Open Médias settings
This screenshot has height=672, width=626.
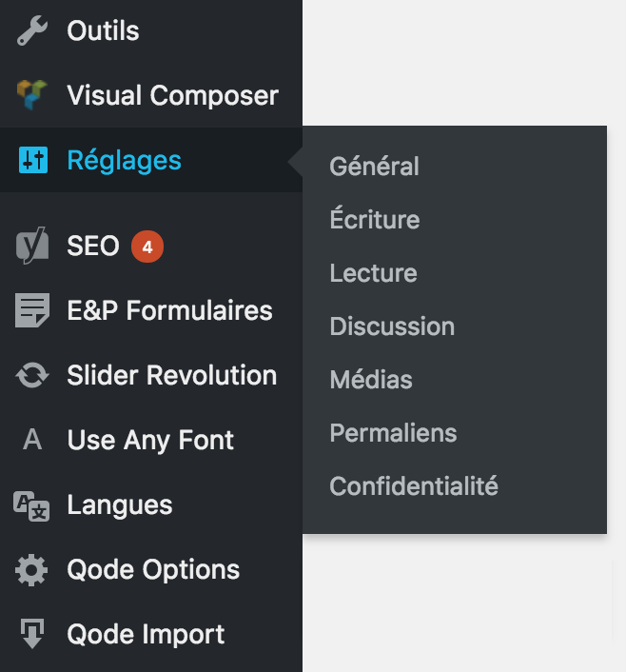tap(370, 380)
